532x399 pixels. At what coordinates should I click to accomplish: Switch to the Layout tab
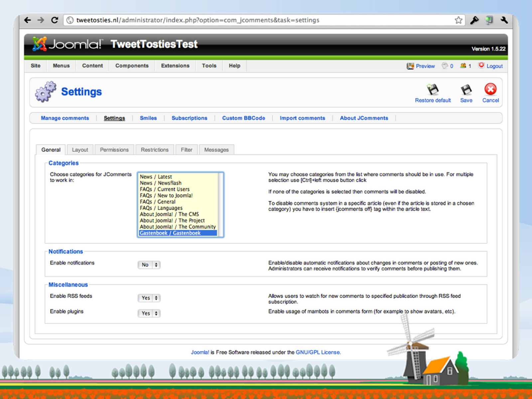[80, 150]
